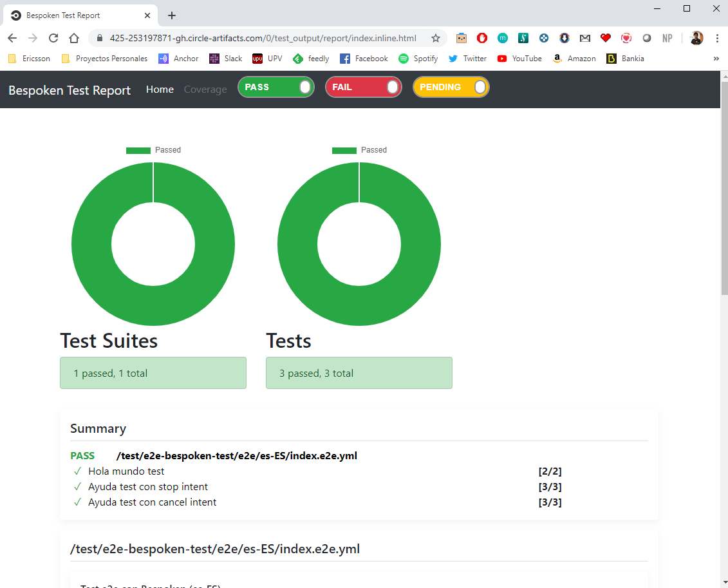Screen dimensions: 728x588
Task: Open the Bankia bookmark
Action: click(x=625, y=59)
